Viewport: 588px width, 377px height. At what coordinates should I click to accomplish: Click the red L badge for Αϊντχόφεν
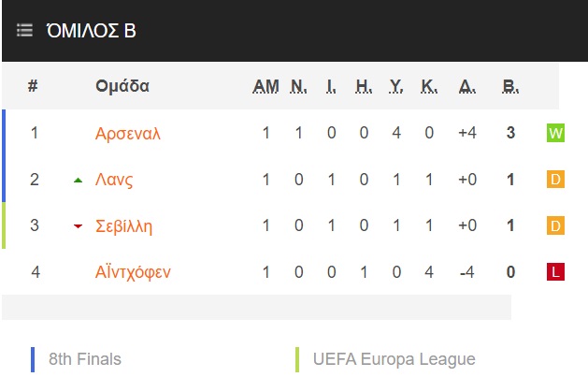tap(555, 271)
